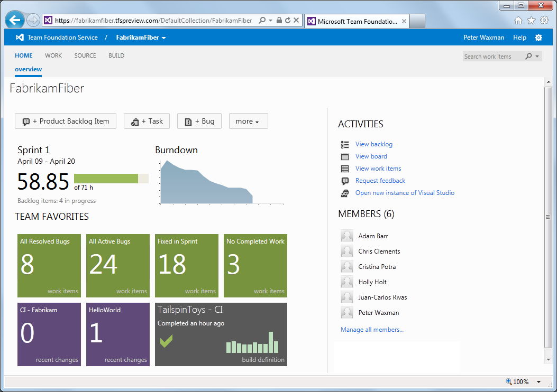Close the Microsoft Team Foundation browser tab

pos(404,21)
